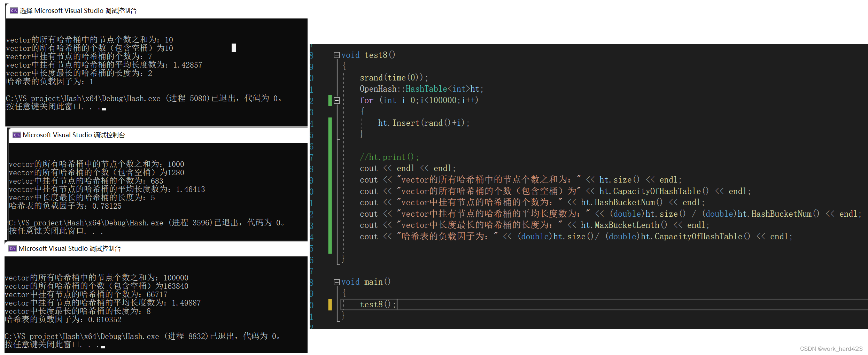
Task: Click the load factor output '0.78125'
Action: pyautogui.click(x=107, y=206)
